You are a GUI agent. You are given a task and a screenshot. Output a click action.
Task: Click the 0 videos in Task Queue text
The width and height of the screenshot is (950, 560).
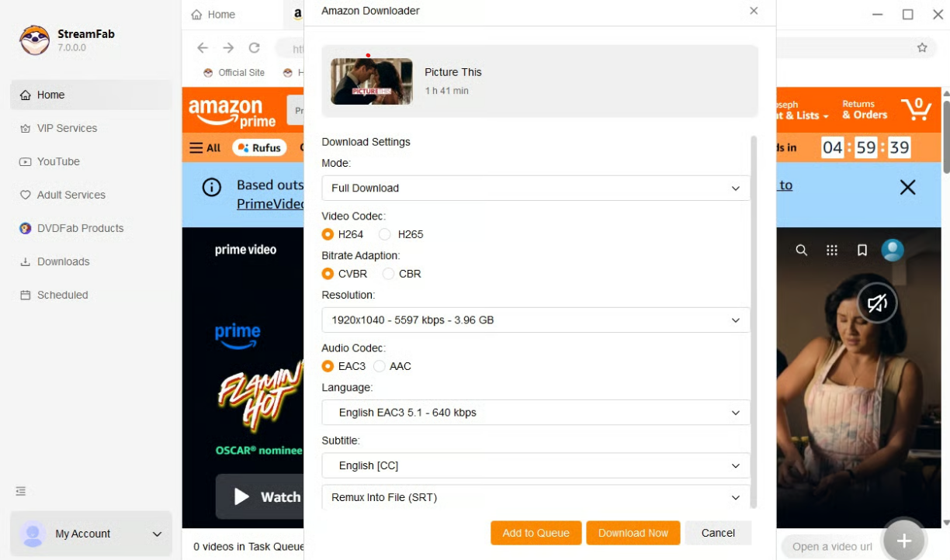[248, 546]
